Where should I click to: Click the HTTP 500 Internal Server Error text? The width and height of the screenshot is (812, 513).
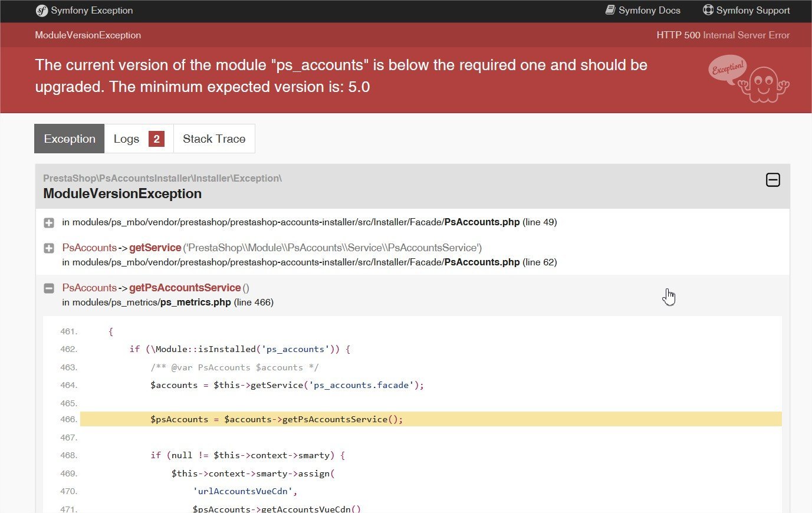click(723, 35)
